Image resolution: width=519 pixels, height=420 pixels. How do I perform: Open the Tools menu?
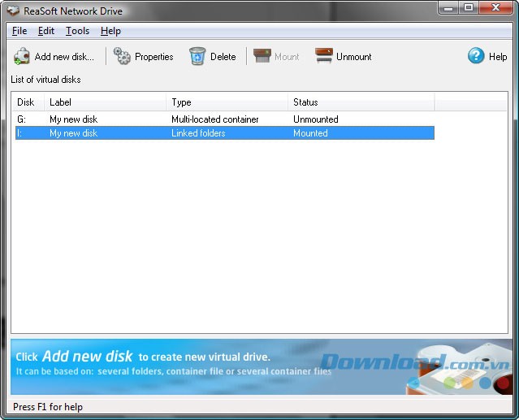[x=77, y=31]
